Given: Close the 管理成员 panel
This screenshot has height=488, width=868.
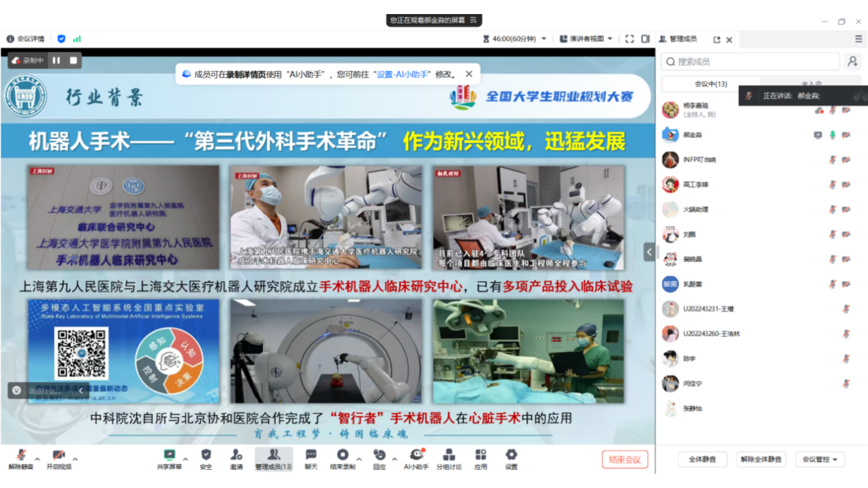Looking at the screenshot, I should (729, 40).
